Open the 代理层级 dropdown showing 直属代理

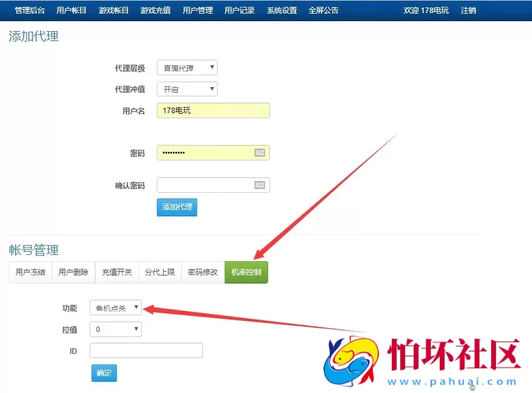[x=187, y=68]
